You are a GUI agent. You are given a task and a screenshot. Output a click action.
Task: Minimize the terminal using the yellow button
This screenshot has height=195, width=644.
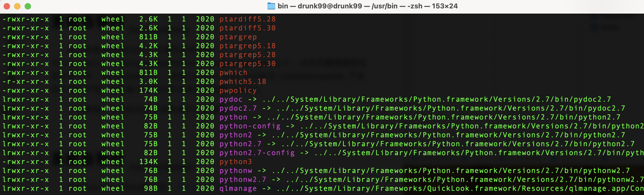pos(17,6)
